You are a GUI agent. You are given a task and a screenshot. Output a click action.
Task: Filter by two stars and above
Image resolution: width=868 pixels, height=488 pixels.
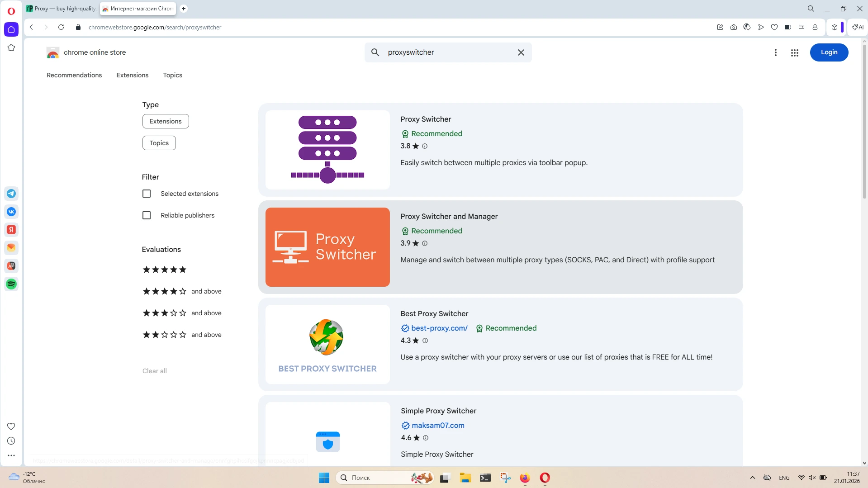[182, 335]
